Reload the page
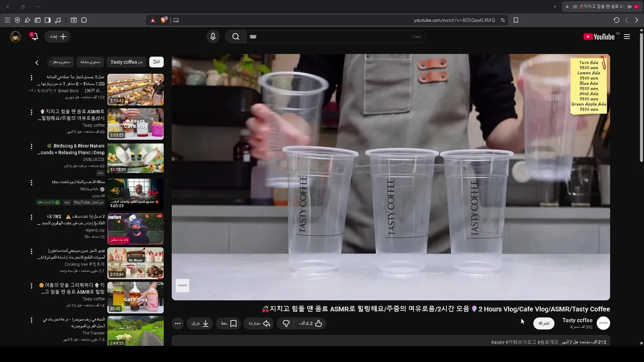This screenshot has height=362, width=644. click(616, 20)
